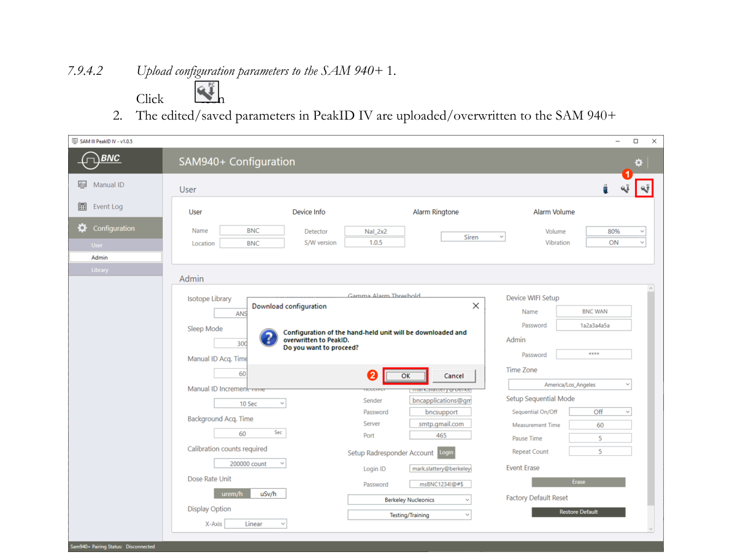Select the Admin sub-item in sidebar
The width and height of the screenshot is (732, 560).
[x=116, y=258]
